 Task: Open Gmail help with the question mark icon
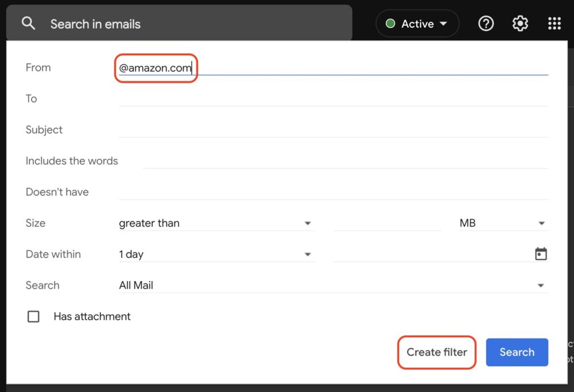(x=486, y=24)
